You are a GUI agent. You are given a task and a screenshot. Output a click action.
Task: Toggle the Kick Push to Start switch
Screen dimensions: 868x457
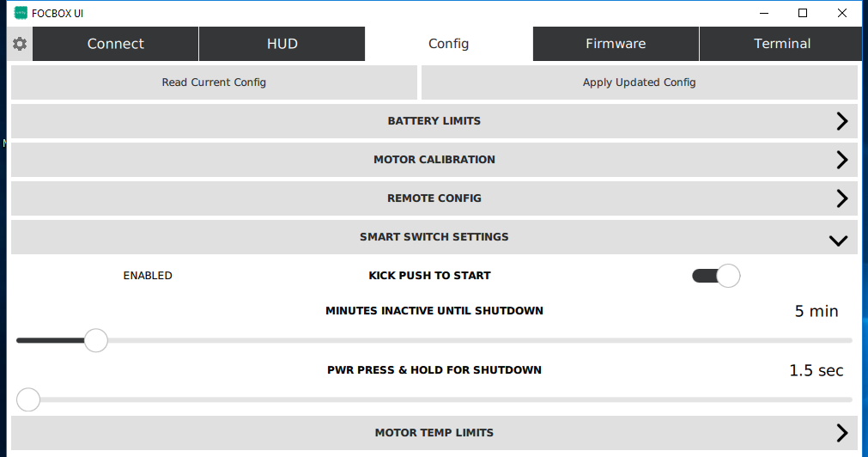(x=716, y=276)
